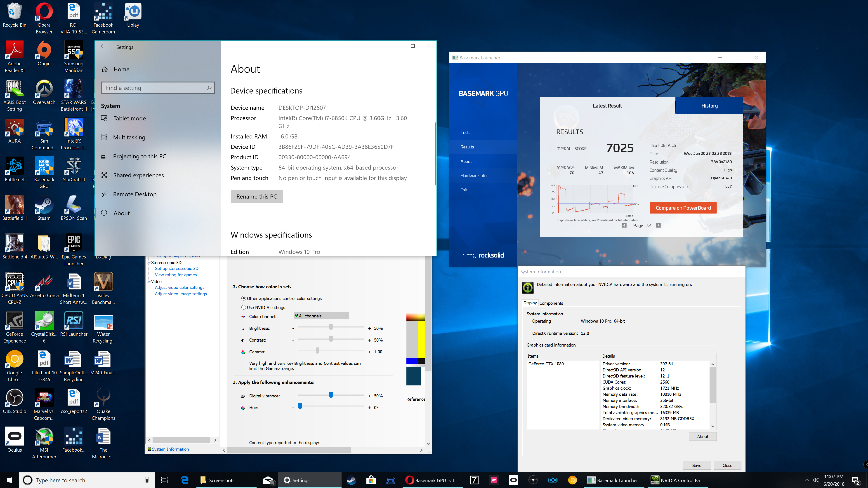Viewport: 868px width, 488px height.
Task: Open the Components tab in System Information
Action: [x=551, y=303]
